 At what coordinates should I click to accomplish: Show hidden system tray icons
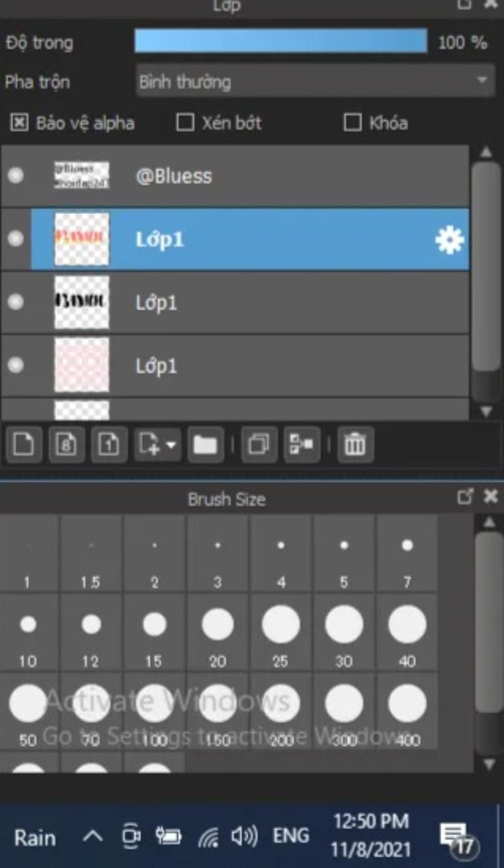93,836
